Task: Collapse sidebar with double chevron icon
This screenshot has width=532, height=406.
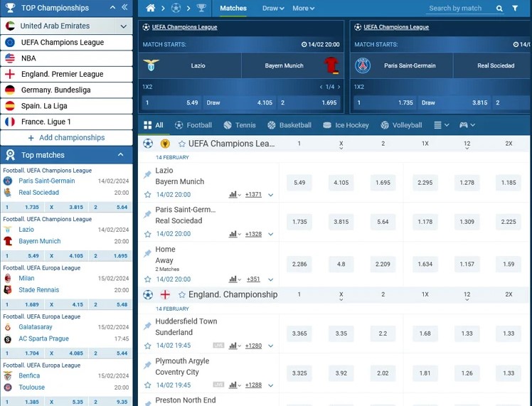Action: (x=124, y=7)
